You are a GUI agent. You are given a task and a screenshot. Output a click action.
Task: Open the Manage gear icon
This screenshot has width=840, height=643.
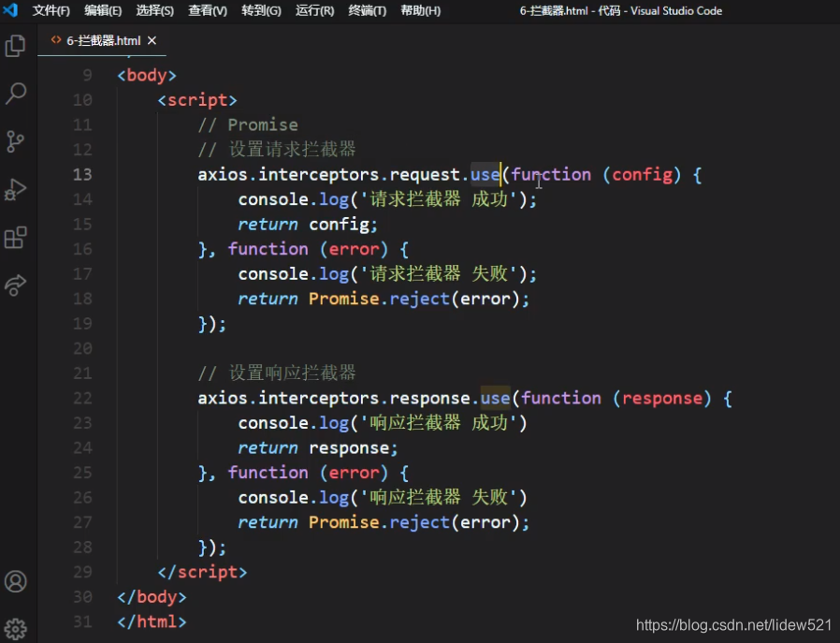15,629
